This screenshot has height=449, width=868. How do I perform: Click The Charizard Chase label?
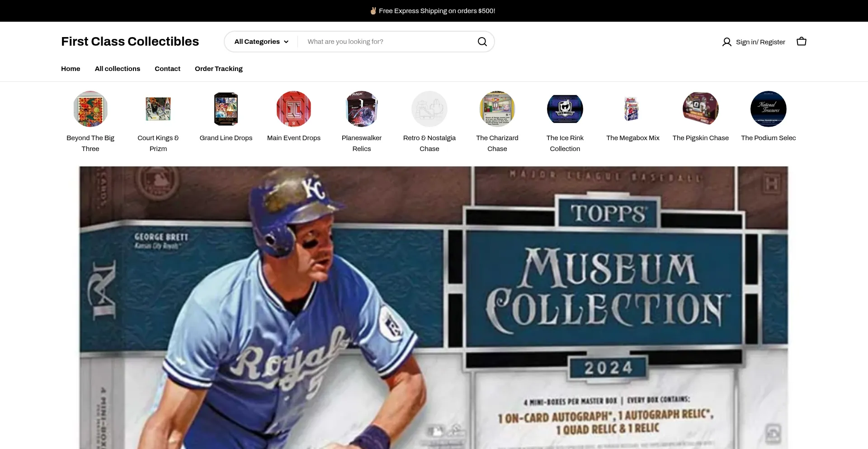[x=497, y=143]
